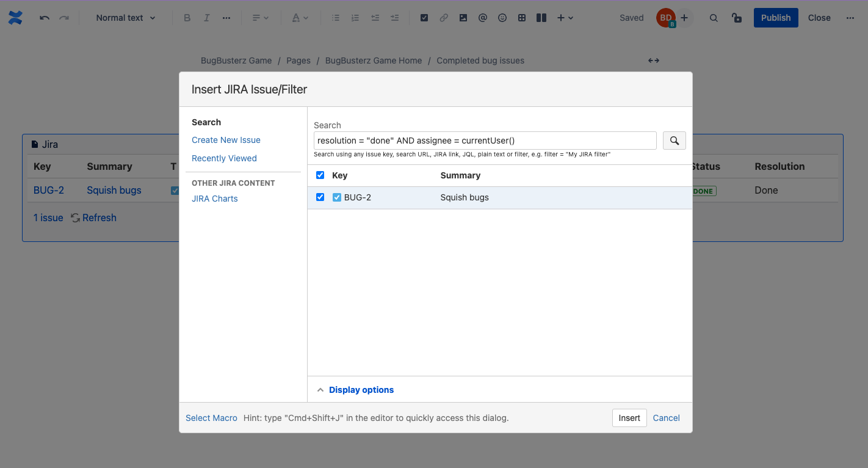This screenshot has width=868, height=468.
Task: Click the Done resolution cell
Action: (766, 190)
